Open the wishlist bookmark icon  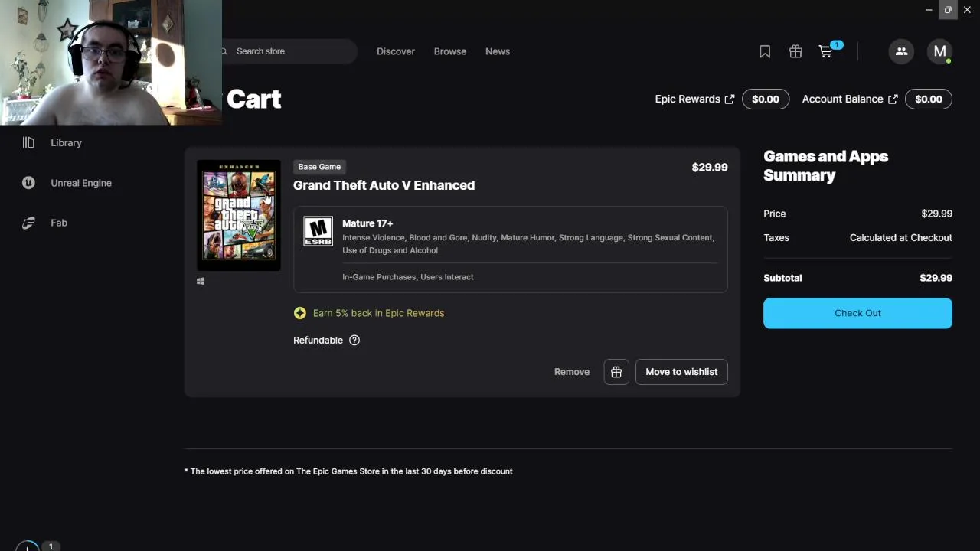click(764, 51)
